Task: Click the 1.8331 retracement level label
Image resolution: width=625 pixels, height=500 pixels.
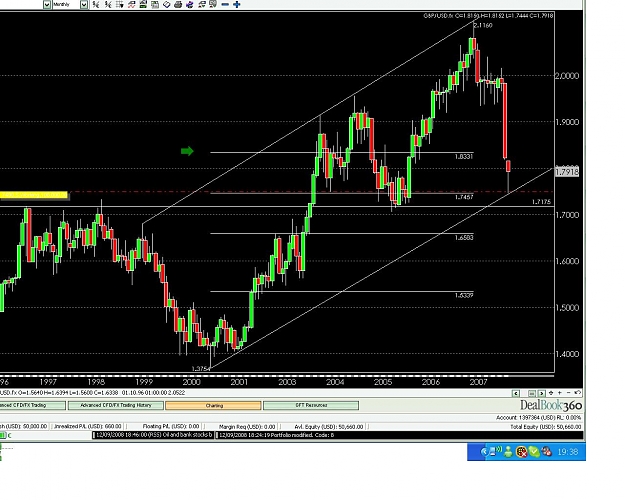Action: click(x=464, y=156)
